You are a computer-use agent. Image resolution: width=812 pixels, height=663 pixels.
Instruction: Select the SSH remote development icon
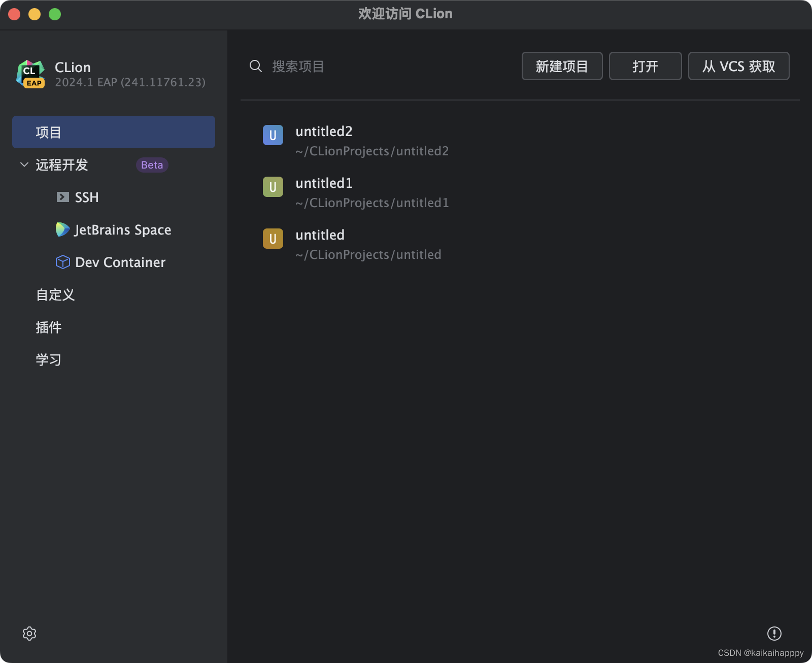click(62, 197)
